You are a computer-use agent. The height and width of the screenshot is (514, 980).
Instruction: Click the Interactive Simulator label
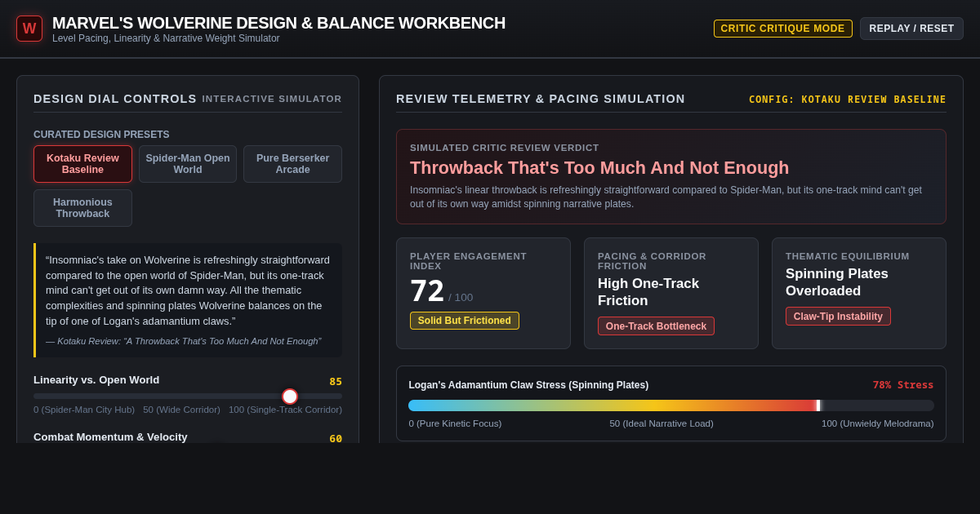click(272, 99)
